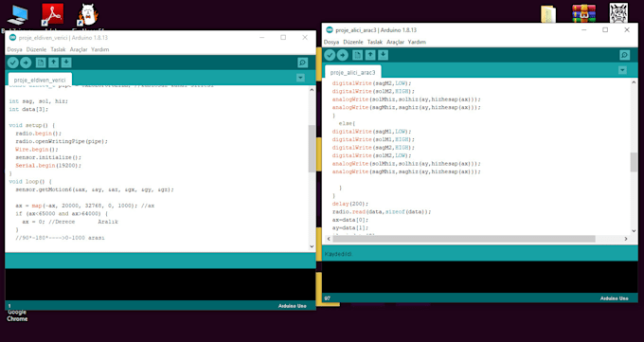Click 'ay=data[1];' code line
This screenshot has height=342, width=644.
pos(350,227)
